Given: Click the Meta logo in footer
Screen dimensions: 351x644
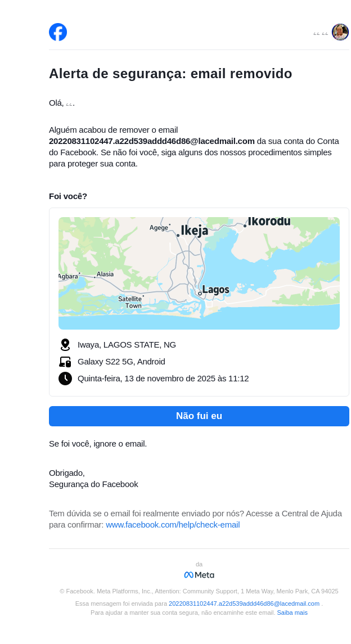Looking at the screenshot, I should pyautogui.click(x=199, y=575).
